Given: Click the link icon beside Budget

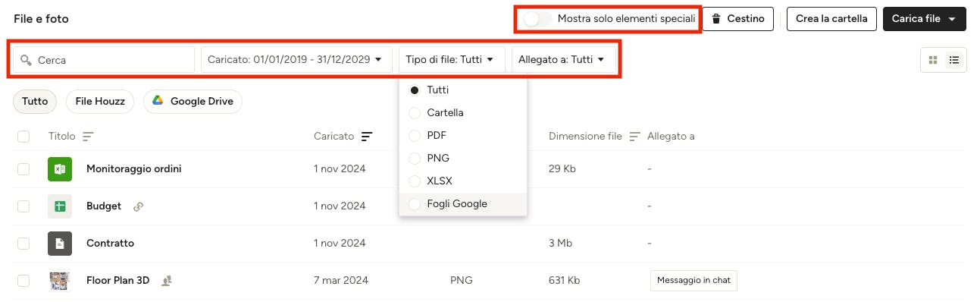Looking at the screenshot, I should [138, 206].
